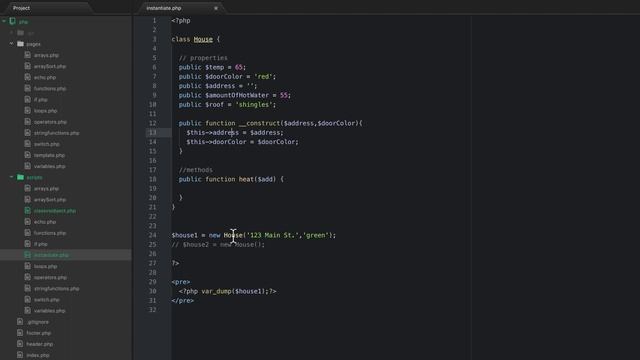Open arraySort.php in the scripts folder
Viewport: 640px width, 360px height.
coord(50,200)
